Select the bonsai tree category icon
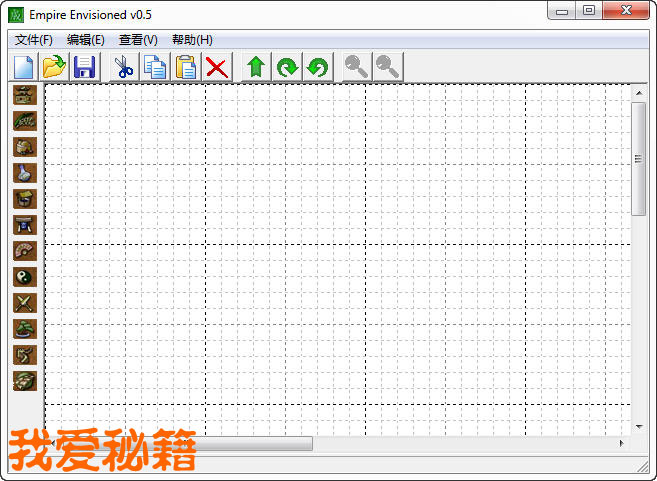This screenshot has width=657, height=481. 25,329
